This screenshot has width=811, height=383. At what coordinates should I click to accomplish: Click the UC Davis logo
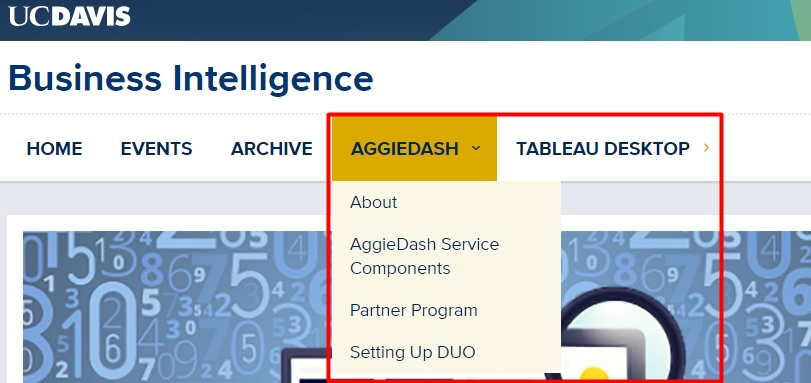pos(69,16)
